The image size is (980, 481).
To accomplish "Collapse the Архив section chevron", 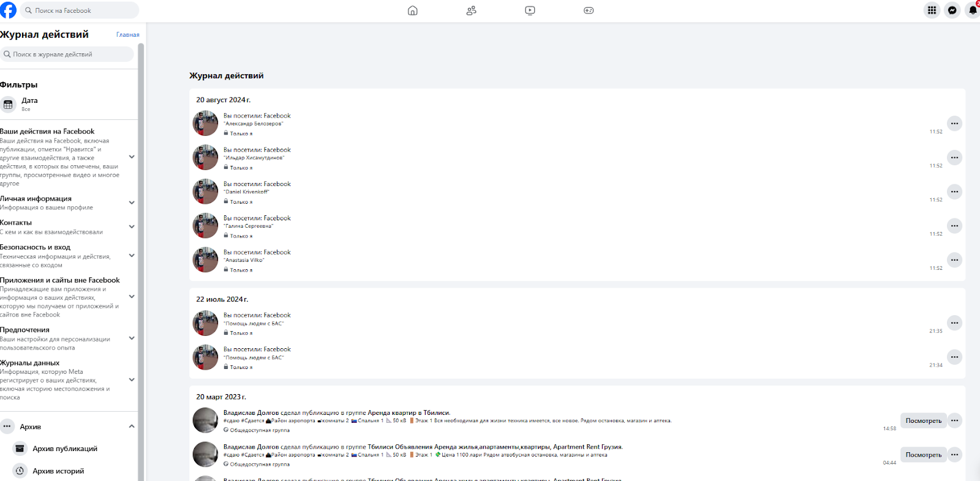I will [x=131, y=427].
